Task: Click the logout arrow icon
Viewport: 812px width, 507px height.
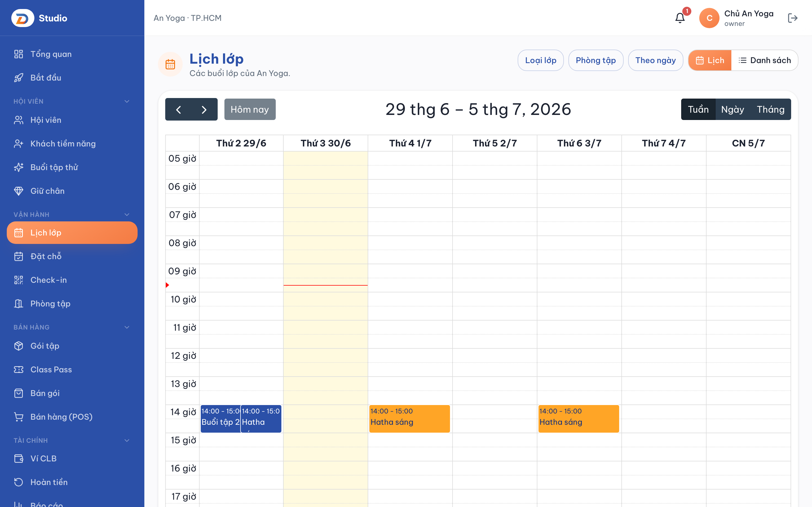Action: click(x=793, y=18)
